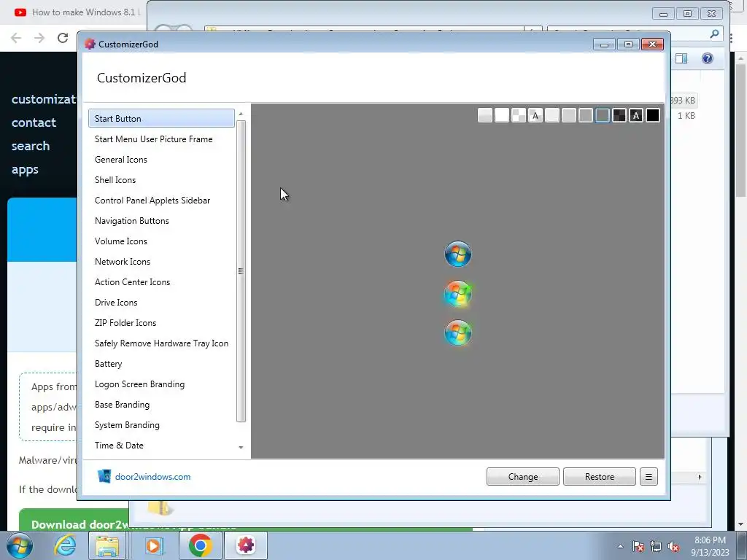Open the network tray icon

(x=656, y=546)
